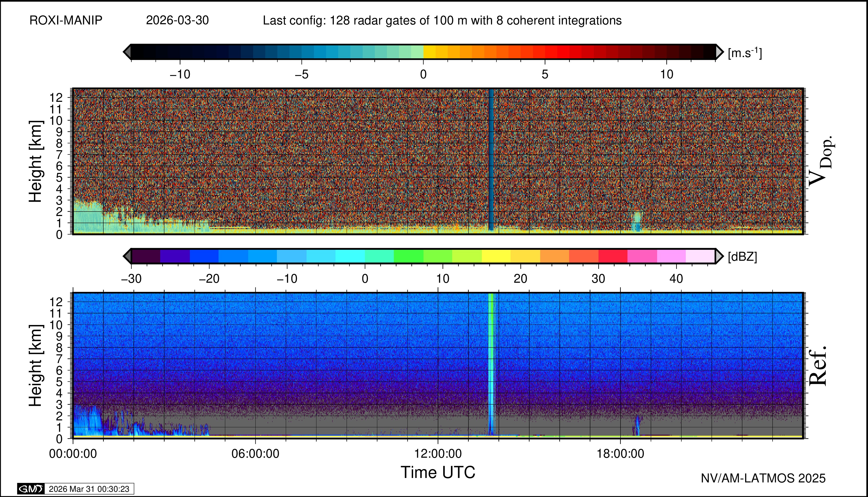This screenshot has height=497, width=868.
Task: Click the 2026-03-30 date label
Action: coord(177,21)
